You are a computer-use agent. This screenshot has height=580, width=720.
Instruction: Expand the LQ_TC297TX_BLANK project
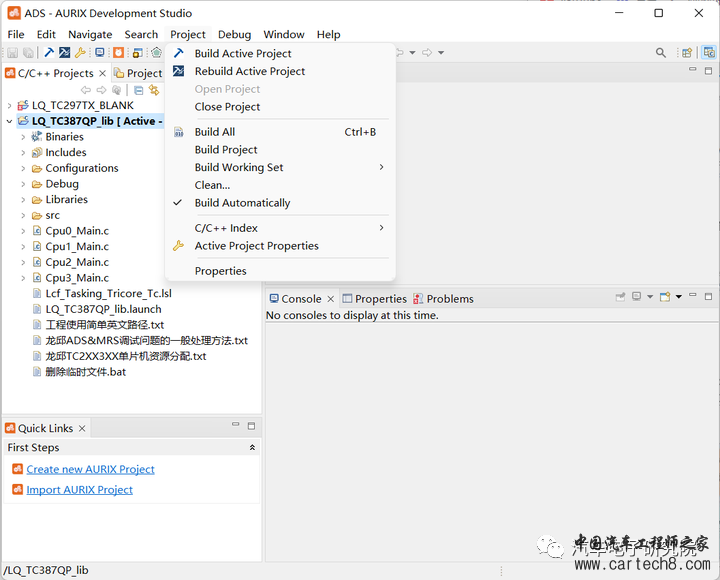(x=10, y=106)
